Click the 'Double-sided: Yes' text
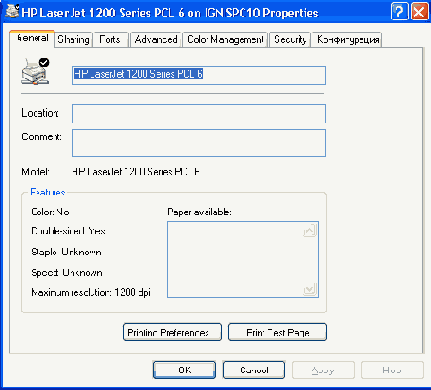 (x=68, y=231)
